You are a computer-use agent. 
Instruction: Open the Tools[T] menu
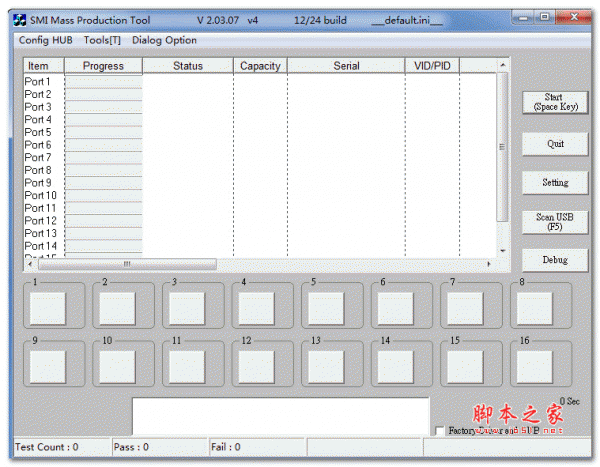(102, 40)
